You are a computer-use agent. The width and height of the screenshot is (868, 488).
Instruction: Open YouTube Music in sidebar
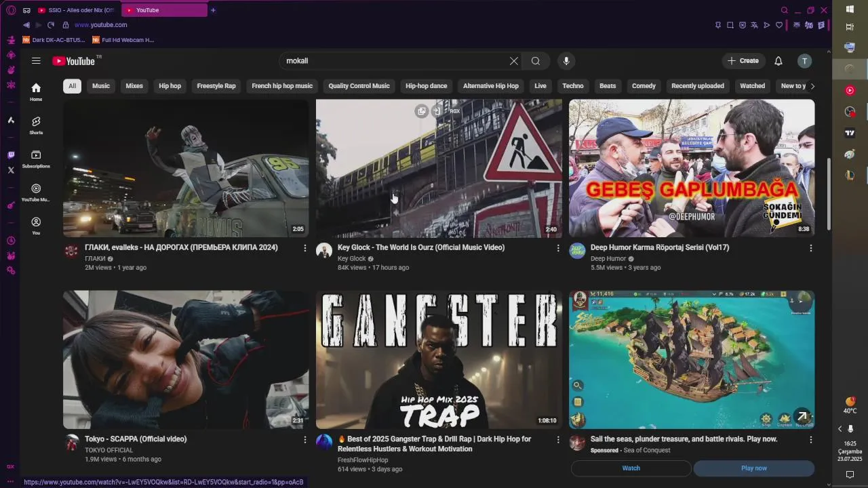coord(36,192)
